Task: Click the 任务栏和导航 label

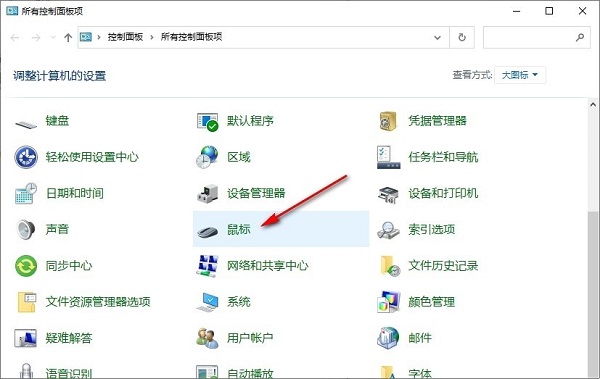Action: click(x=443, y=157)
